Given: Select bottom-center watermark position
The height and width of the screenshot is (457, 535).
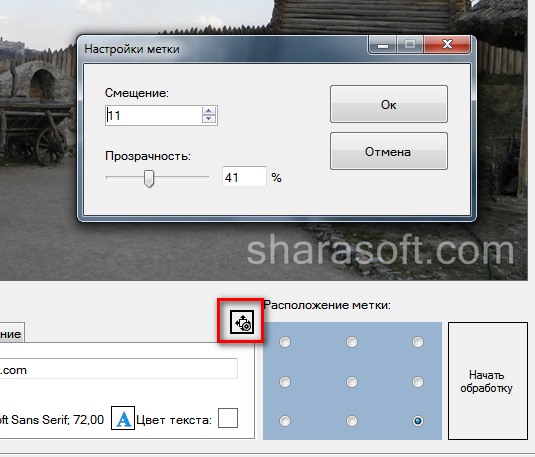Looking at the screenshot, I should [x=352, y=421].
